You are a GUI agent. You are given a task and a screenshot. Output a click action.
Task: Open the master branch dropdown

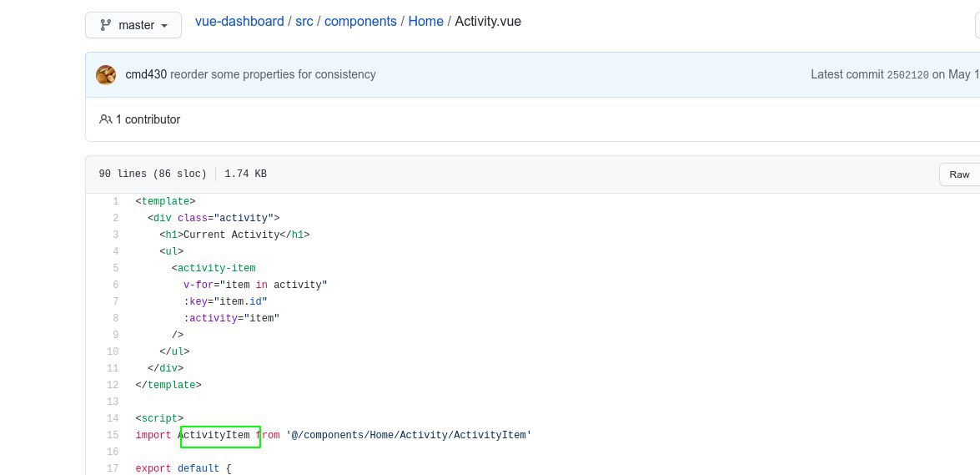[x=133, y=25]
